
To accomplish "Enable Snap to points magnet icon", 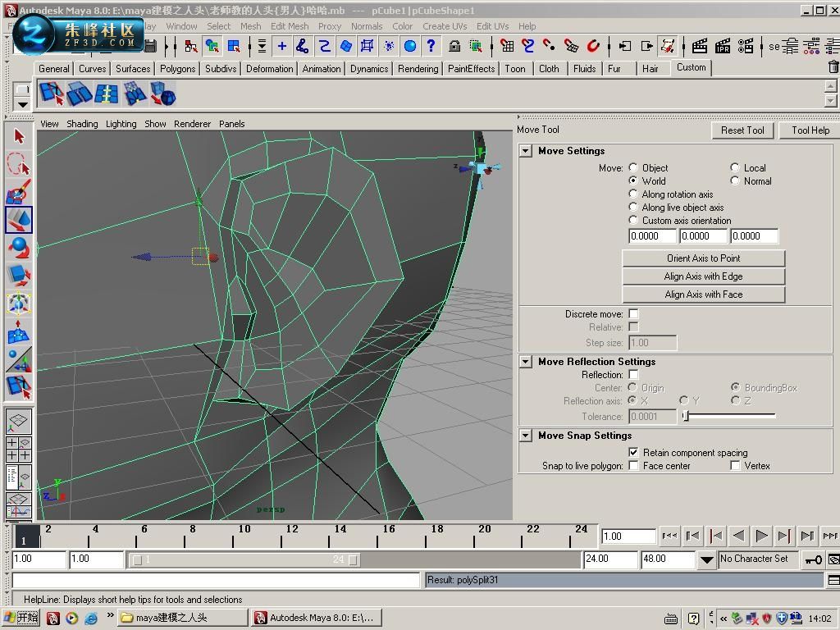I will pos(549,47).
